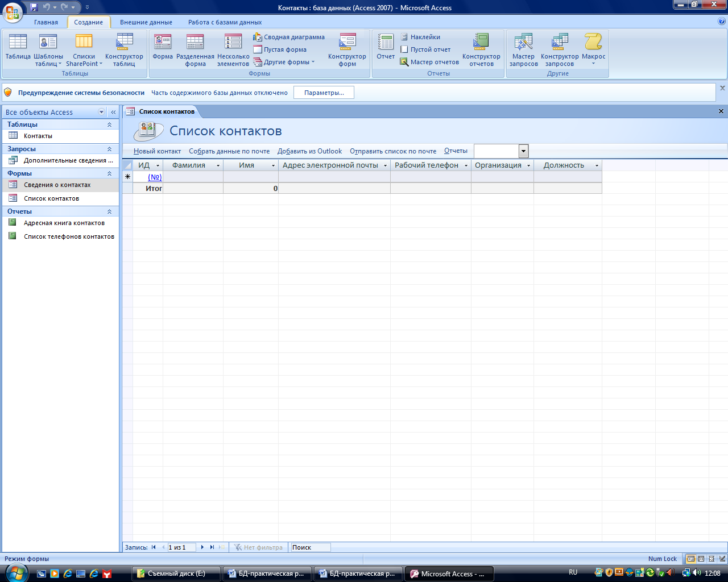The height and width of the screenshot is (582, 728).
Task: Close the security warning bar
Action: click(722, 88)
